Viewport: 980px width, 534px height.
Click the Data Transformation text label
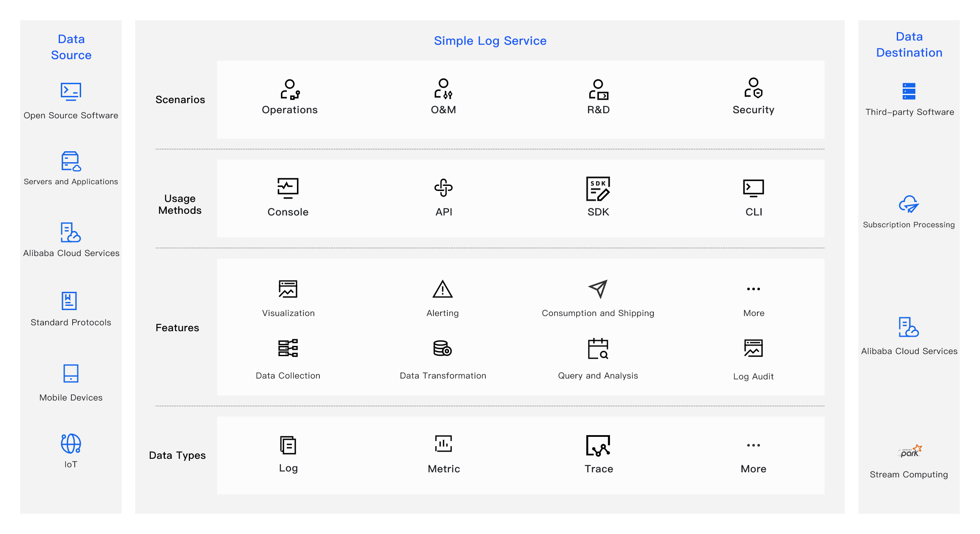point(443,376)
